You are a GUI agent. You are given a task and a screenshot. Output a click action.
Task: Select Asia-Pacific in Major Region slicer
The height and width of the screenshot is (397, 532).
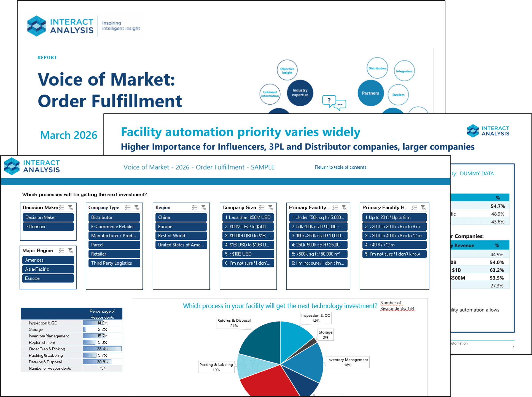pyautogui.click(x=48, y=269)
